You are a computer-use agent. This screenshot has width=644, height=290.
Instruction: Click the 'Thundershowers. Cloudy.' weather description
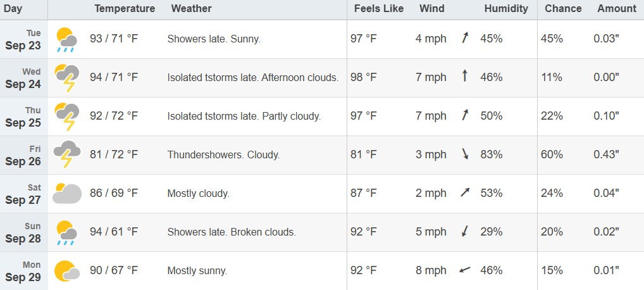[223, 154]
